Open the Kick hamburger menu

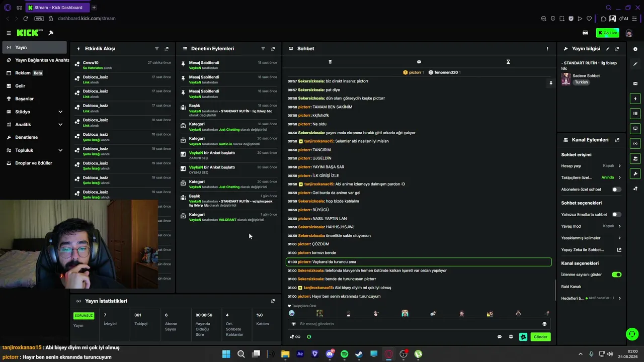coord(9,33)
